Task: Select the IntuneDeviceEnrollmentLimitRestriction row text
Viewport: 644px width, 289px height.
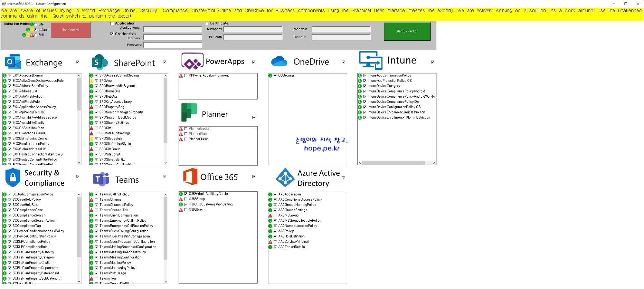Action: click(396, 112)
